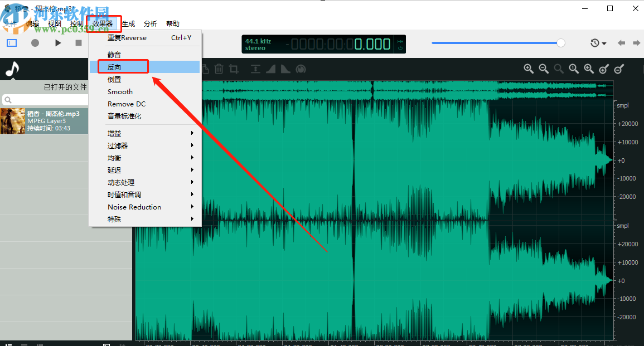Image resolution: width=644 pixels, height=346 pixels.
Task: Click the crop selection icon
Action: click(234, 69)
